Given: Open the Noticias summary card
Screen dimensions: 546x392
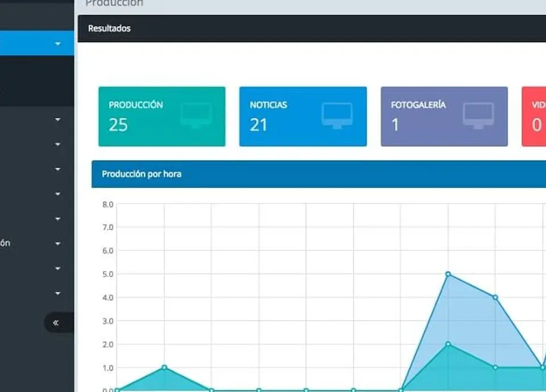Looking at the screenshot, I should tap(303, 116).
